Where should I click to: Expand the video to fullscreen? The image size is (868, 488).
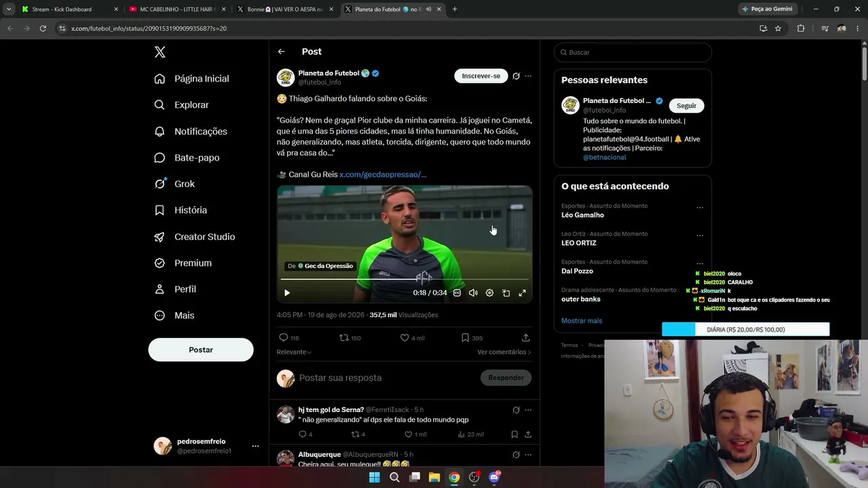tap(522, 293)
